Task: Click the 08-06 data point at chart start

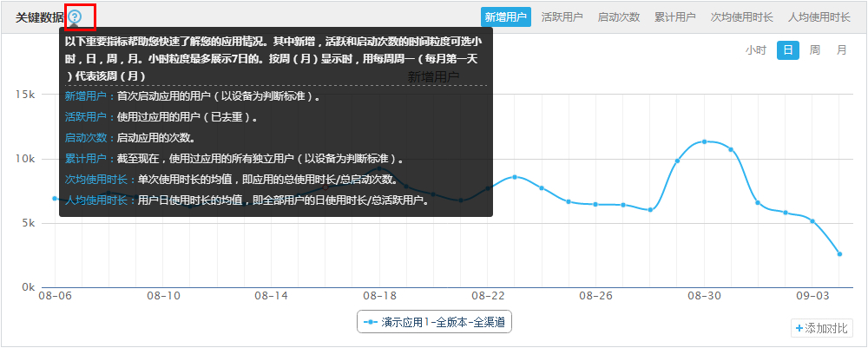Action: click(x=55, y=198)
